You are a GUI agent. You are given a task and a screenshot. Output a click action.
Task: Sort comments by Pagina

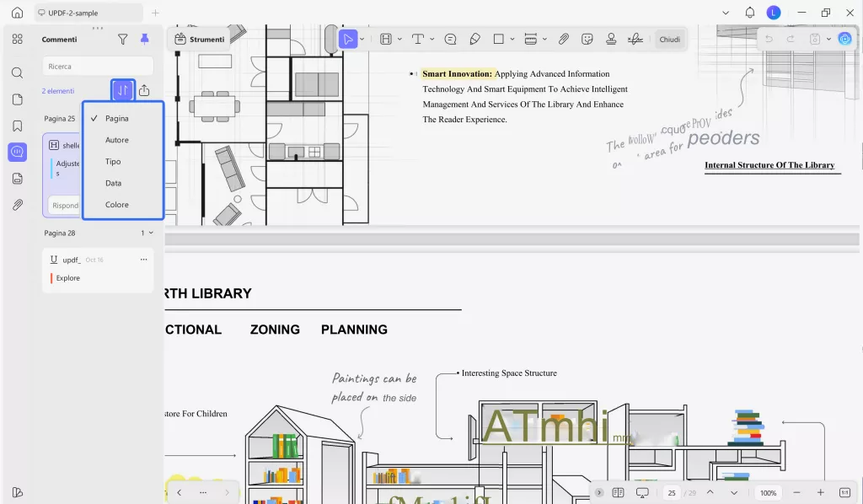[123, 118]
